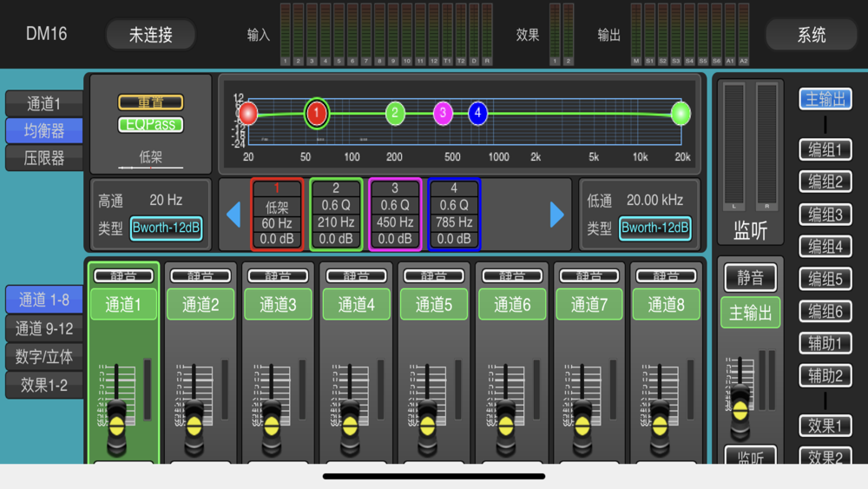The width and height of the screenshot is (868, 489).
Task: Select the 通道6 channel strip label
Action: (x=512, y=304)
